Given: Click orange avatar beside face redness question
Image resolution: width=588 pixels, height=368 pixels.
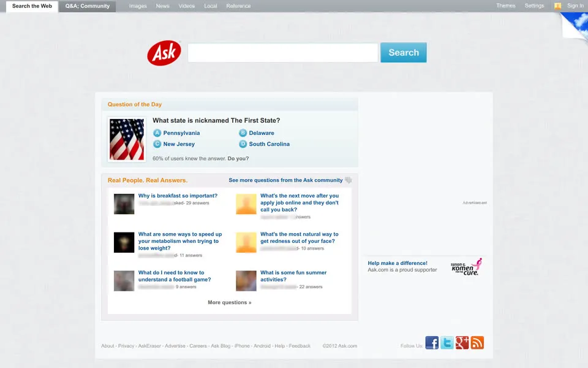Looking at the screenshot, I should [x=246, y=242].
